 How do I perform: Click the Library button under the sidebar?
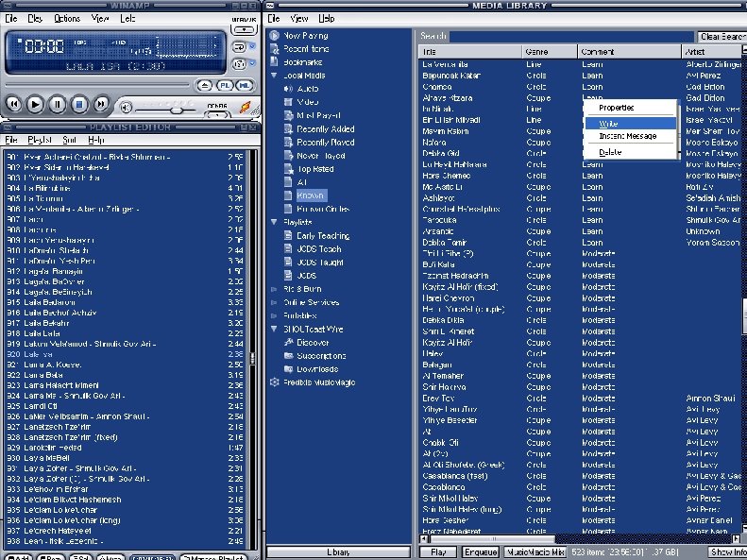coord(339,552)
